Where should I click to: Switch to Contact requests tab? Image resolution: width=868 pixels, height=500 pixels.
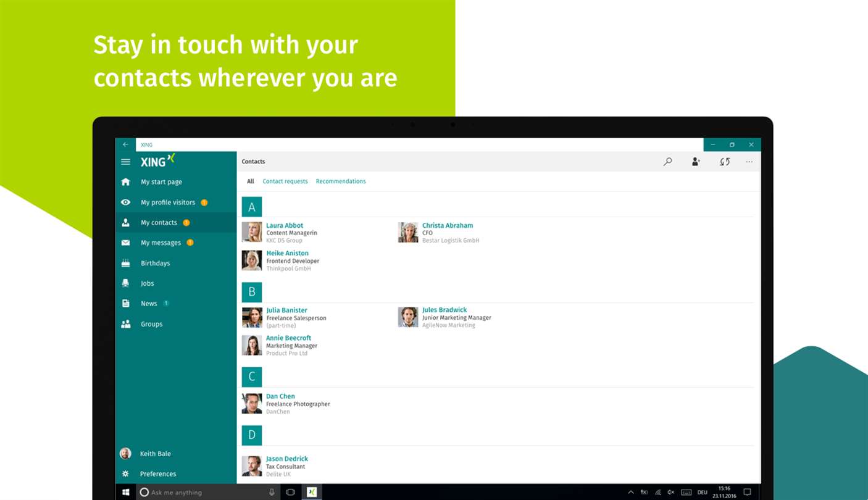[x=285, y=181]
